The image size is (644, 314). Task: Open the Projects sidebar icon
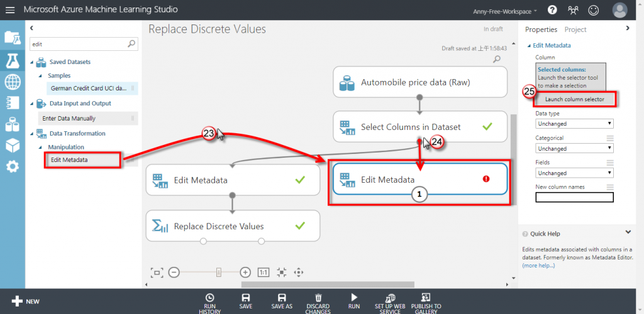click(x=13, y=37)
